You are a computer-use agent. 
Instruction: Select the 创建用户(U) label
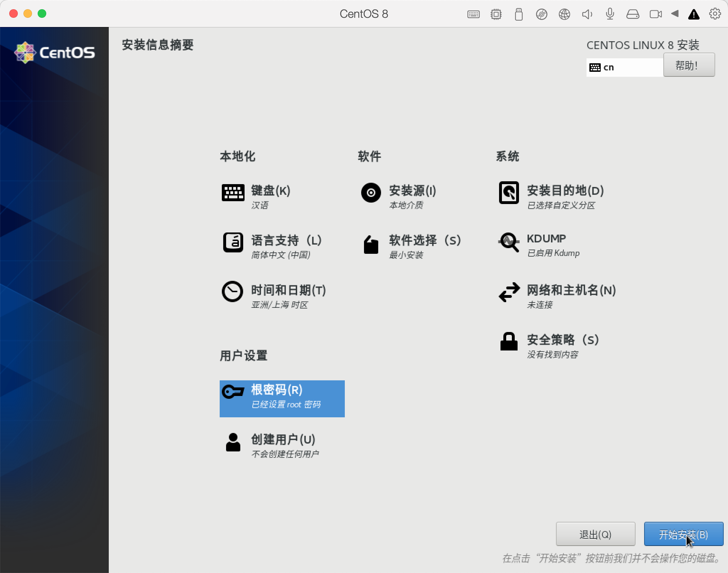(x=283, y=439)
